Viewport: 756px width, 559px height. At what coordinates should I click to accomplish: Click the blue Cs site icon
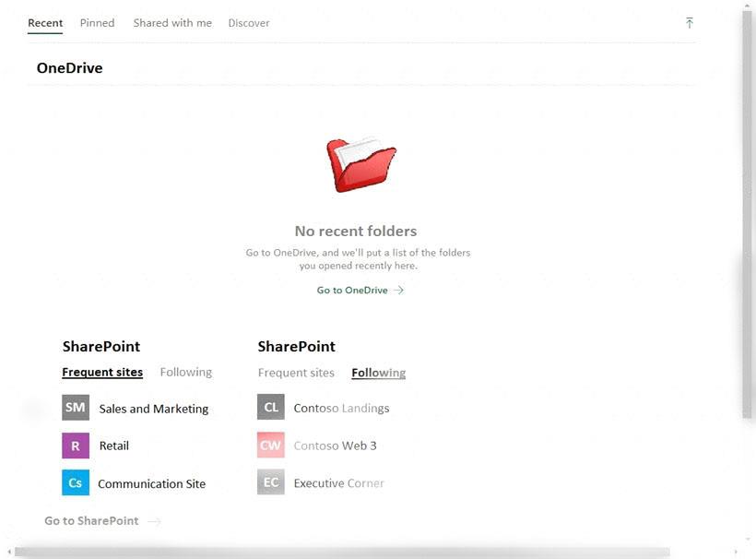pos(76,482)
